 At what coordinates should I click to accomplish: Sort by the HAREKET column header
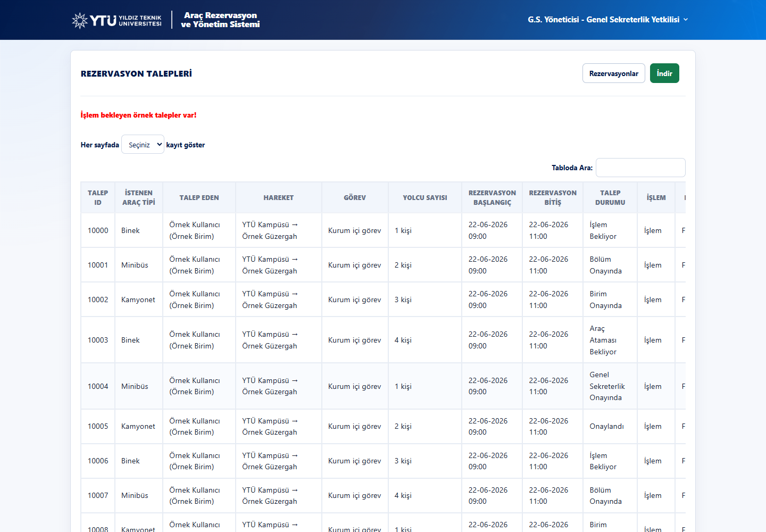click(x=279, y=197)
